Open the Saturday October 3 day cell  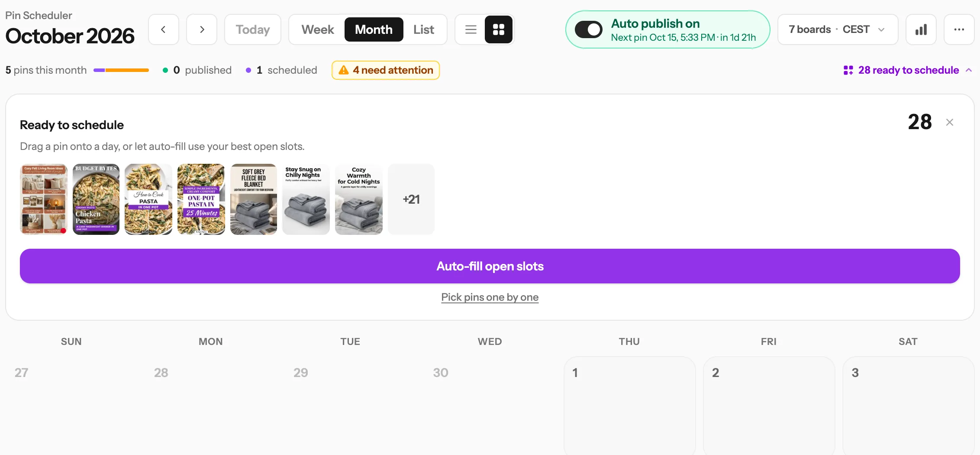(x=908, y=406)
